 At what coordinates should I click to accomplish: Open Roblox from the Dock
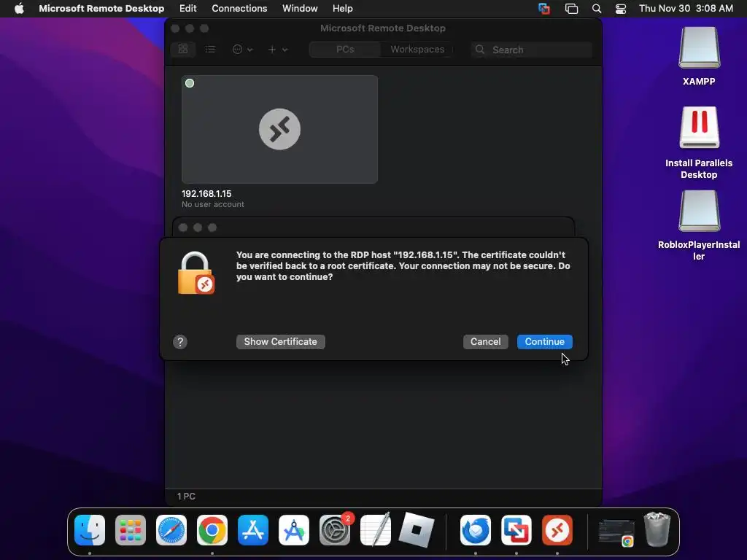[417, 530]
